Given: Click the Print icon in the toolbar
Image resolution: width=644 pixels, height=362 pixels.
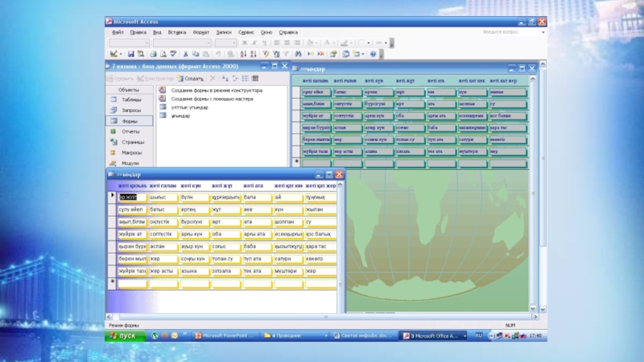Looking at the screenshot, I should pyautogui.click(x=153, y=54).
